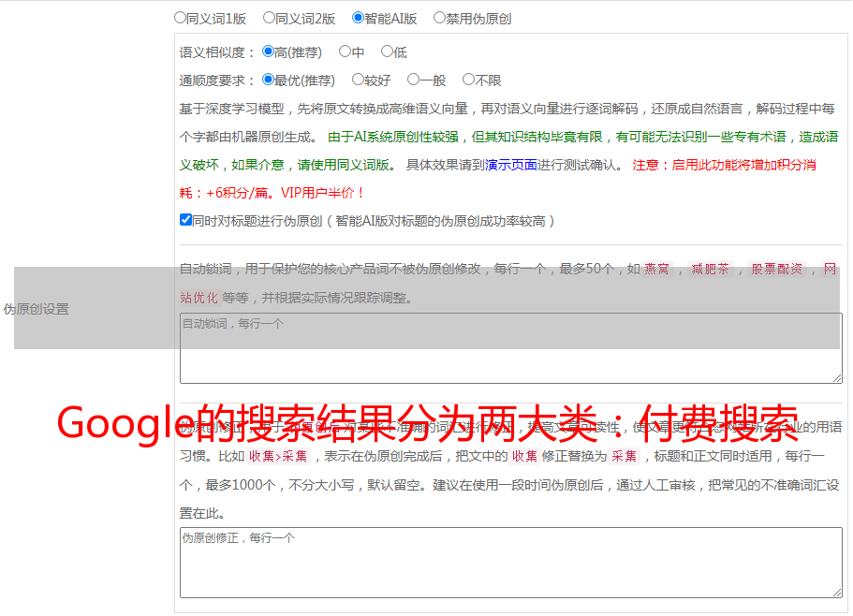Click the 减肥茶 example keyword
The image size is (853, 616).
711,269
